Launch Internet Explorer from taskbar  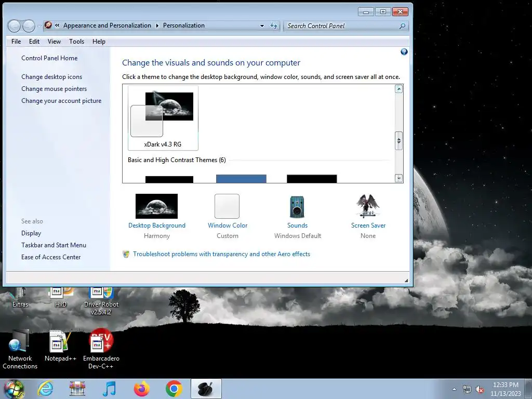coord(45,389)
